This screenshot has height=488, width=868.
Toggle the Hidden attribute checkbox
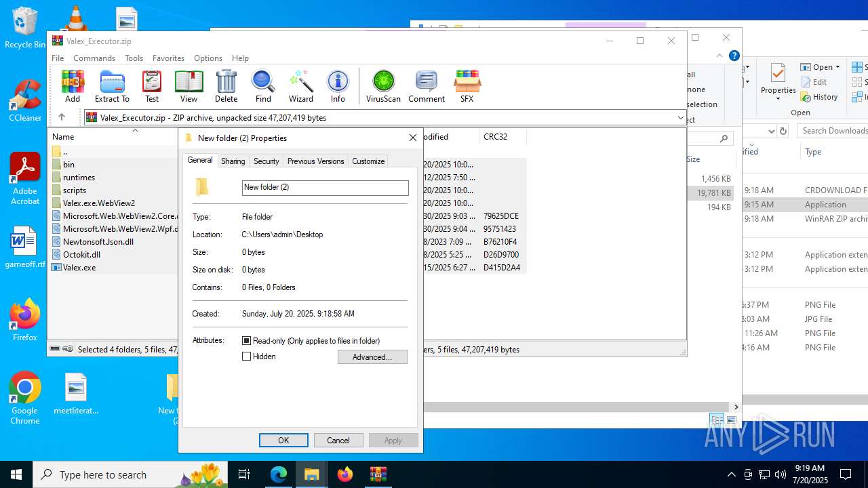247,357
